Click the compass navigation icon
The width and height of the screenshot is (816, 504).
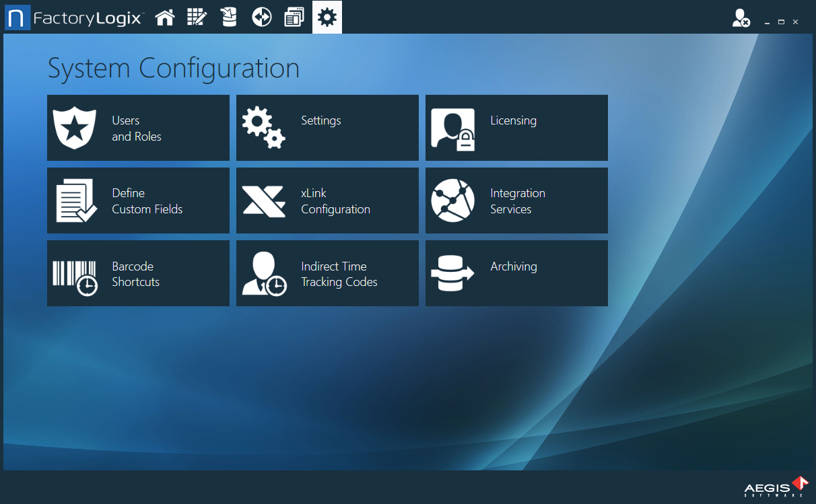pos(261,17)
